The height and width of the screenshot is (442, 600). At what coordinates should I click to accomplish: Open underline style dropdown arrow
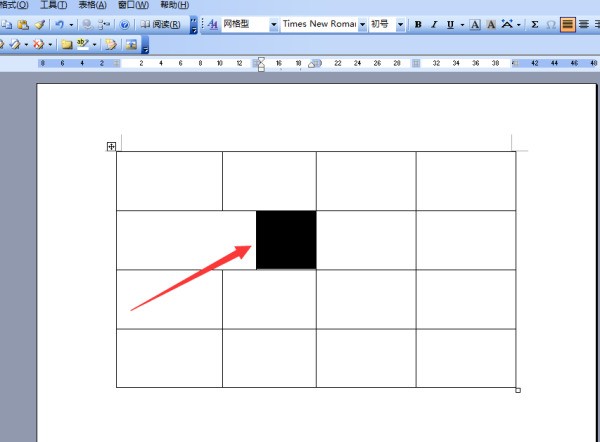click(x=462, y=25)
